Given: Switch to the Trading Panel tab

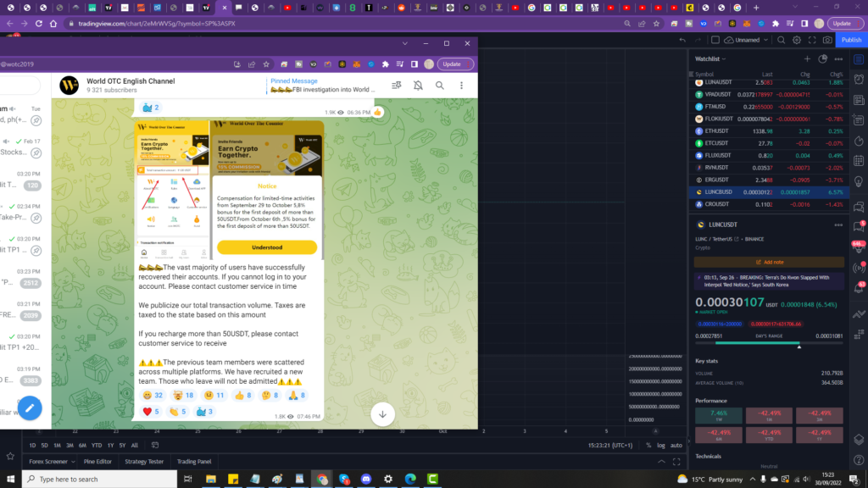Looking at the screenshot, I should tap(194, 462).
